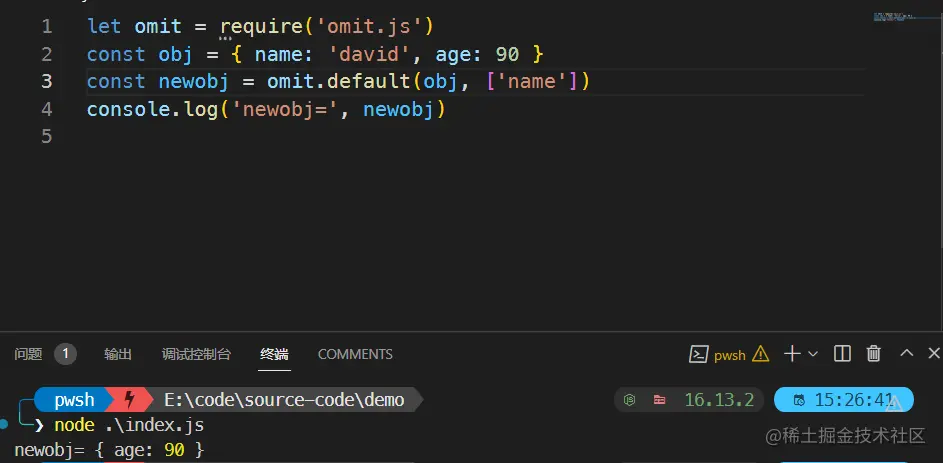Screen dimensions: 943x463
Task: Click the 'david' string in the object
Action: point(370,55)
